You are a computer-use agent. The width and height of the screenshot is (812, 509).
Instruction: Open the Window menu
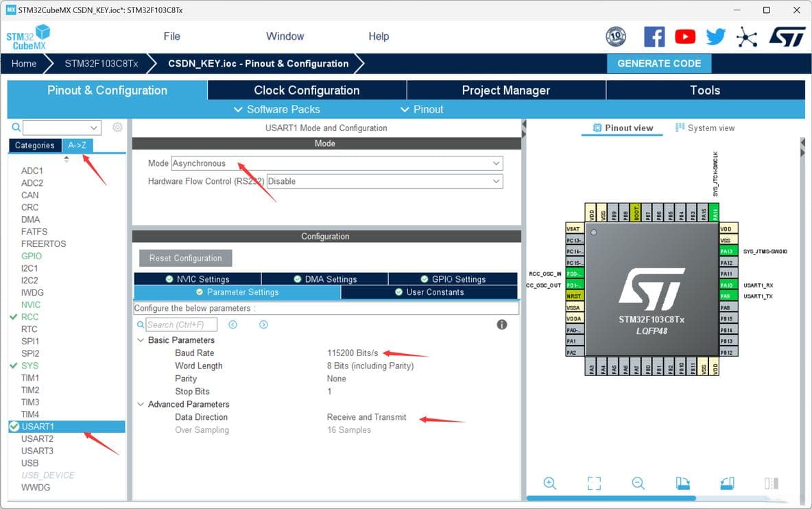[x=285, y=36]
